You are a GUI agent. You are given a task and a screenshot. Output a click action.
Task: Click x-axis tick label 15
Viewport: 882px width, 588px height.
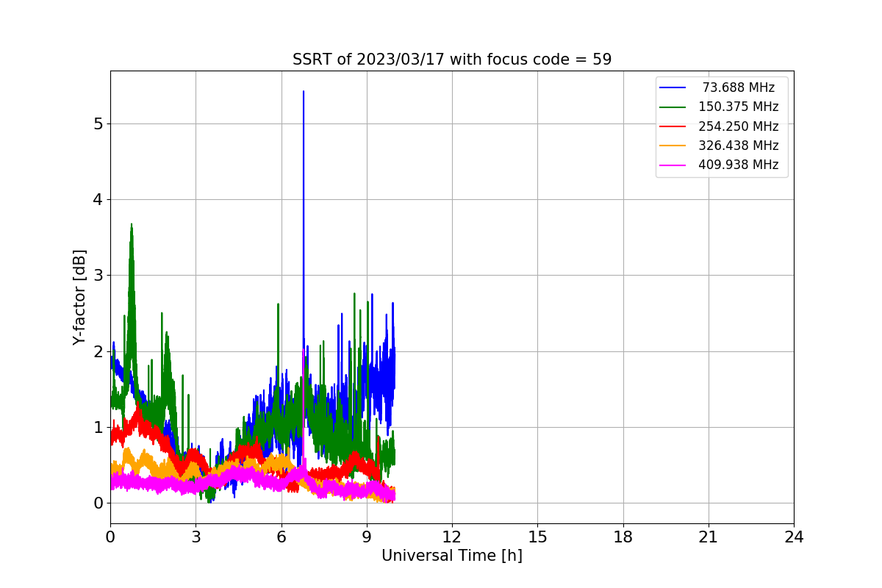click(x=537, y=537)
